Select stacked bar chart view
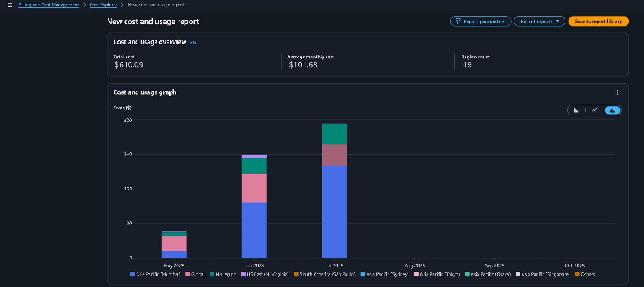Image resolution: width=644 pixels, height=287 pixels. tap(612, 110)
